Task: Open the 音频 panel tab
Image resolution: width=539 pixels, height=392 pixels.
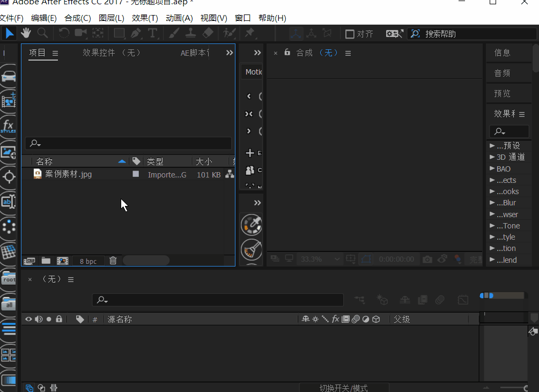Action: pos(502,73)
